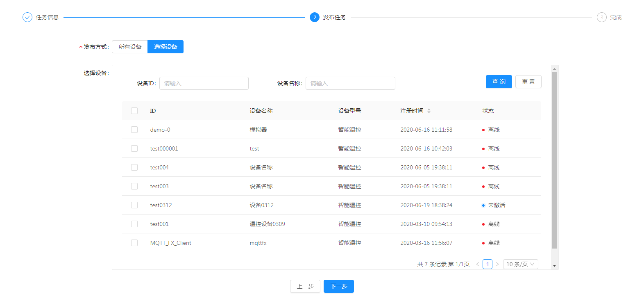Check the box for device demo-0
The image size is (644, 299).
click(x=134, y=130)
